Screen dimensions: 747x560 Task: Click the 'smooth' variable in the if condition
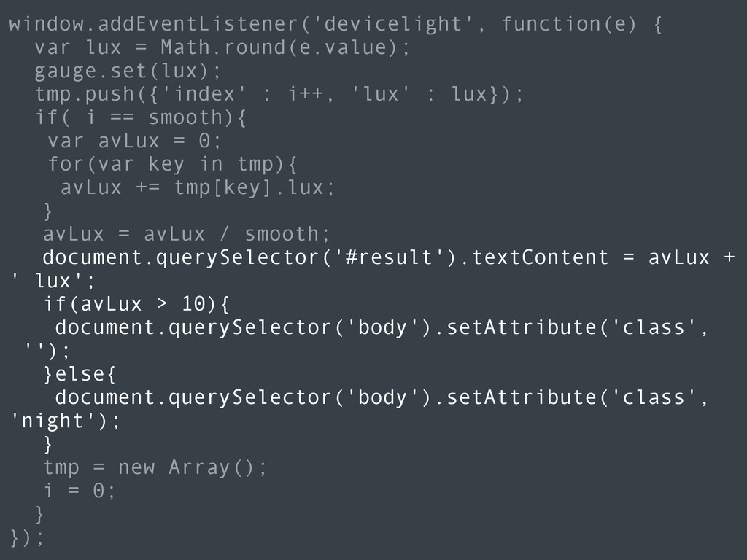(x=185, y=117)
